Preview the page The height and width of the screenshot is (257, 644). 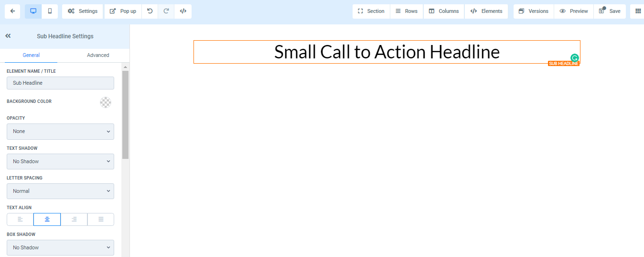click(574, 11)
